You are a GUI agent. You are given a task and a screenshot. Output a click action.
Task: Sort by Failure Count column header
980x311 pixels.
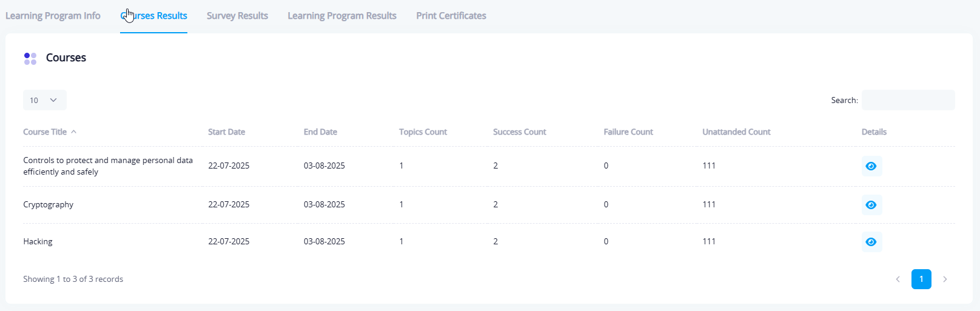628,132
